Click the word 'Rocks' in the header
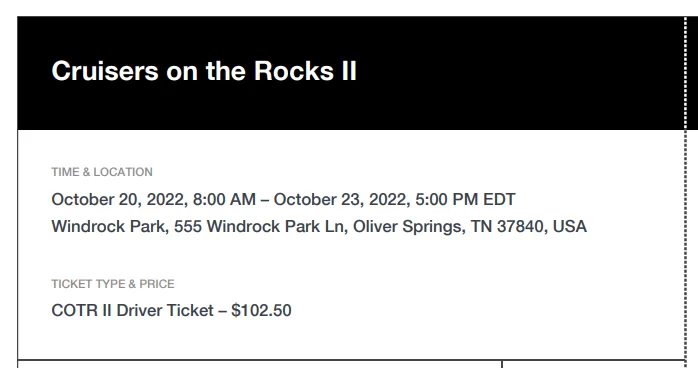This screenshot has width=698, height=368. tap(293, 71)
